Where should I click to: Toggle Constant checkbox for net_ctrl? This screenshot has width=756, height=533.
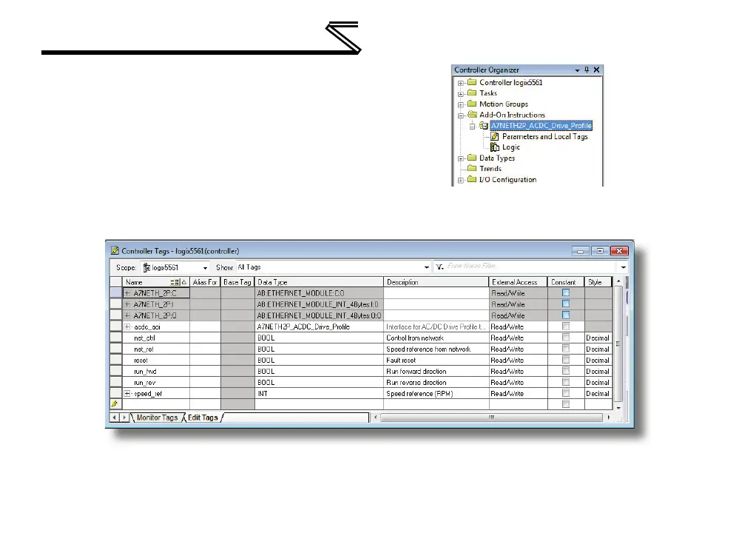pos(566,337)
